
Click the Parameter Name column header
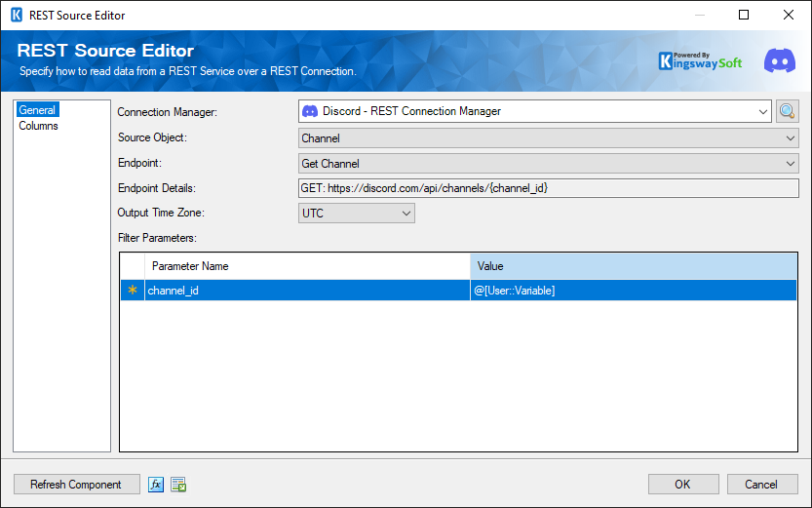tap(307, 266)
